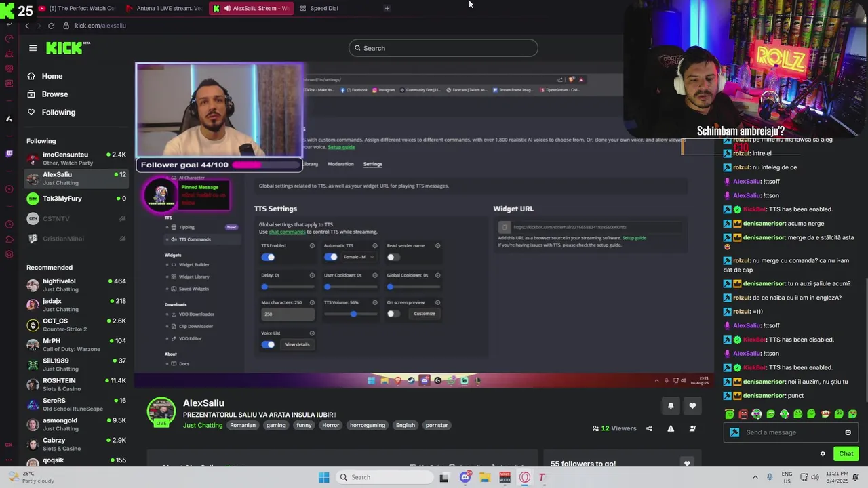Open the Moderation tab in streamed dashboard
Screen dimensions: 868x488
tap(340, 164)
